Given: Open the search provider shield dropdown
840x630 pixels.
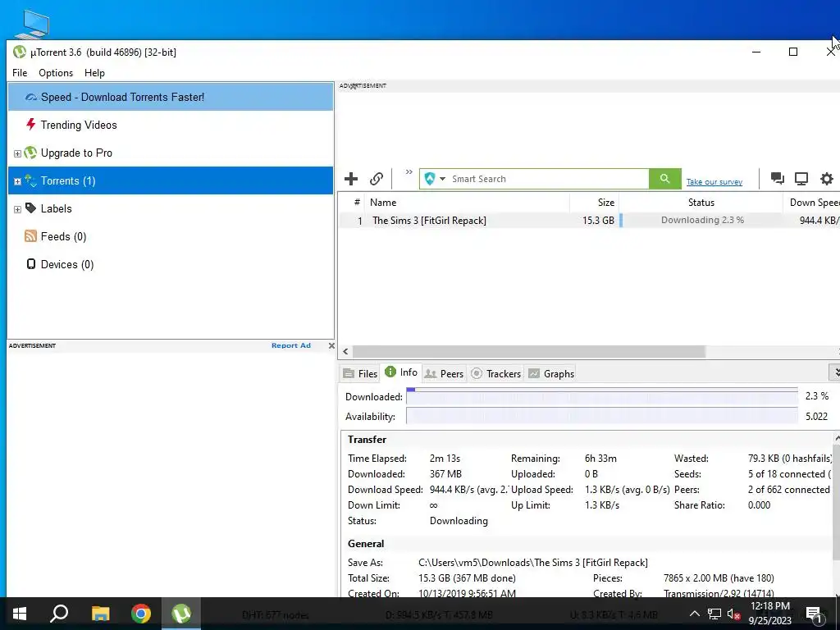Looking at the screenshot, I should (x=435, y=179).
